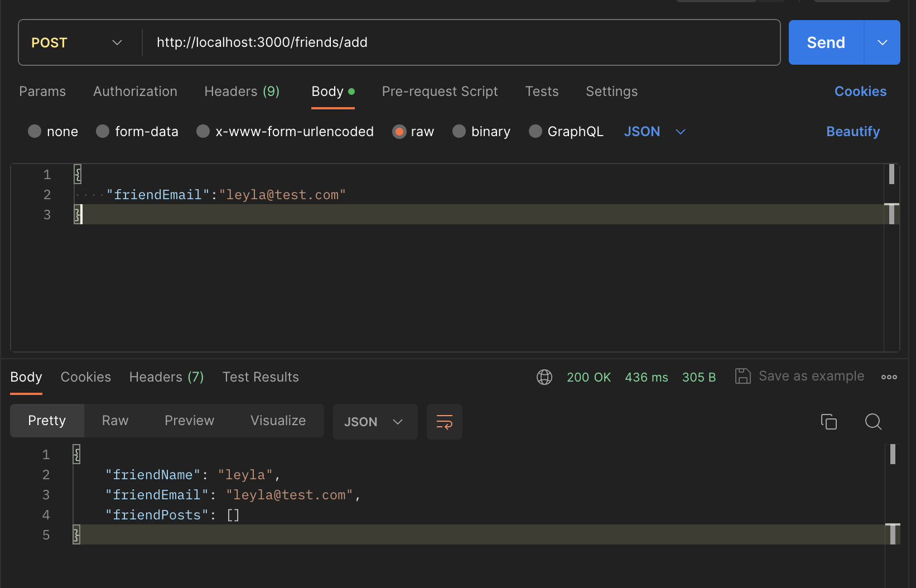Open the POST method dropdown
This screenshot has height=588, width=916.
(x=77, y=43)
